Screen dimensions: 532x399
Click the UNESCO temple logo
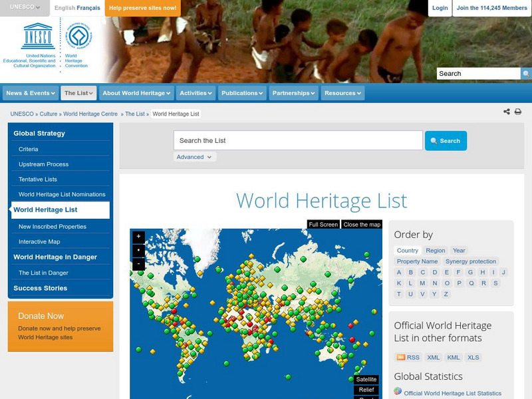(38, 36)
